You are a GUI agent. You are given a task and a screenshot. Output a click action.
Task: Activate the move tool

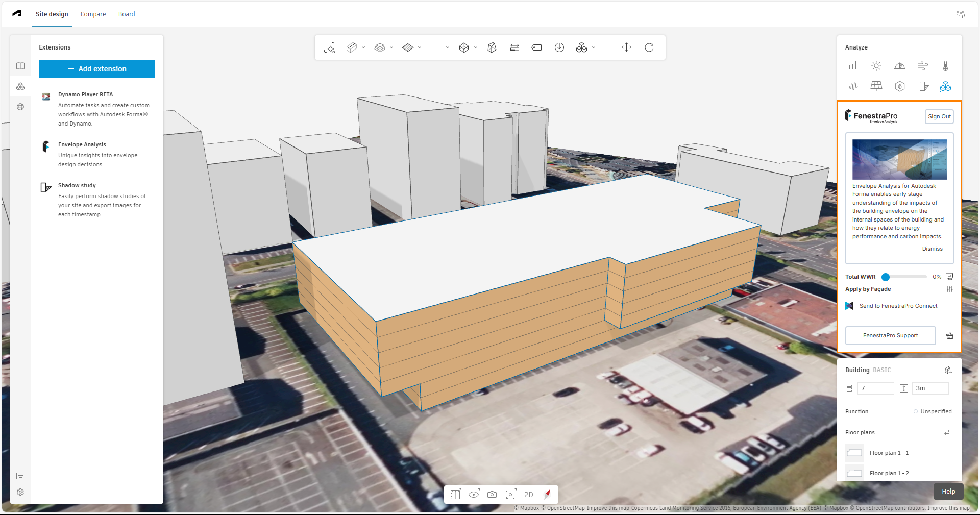tap(626, 47)
